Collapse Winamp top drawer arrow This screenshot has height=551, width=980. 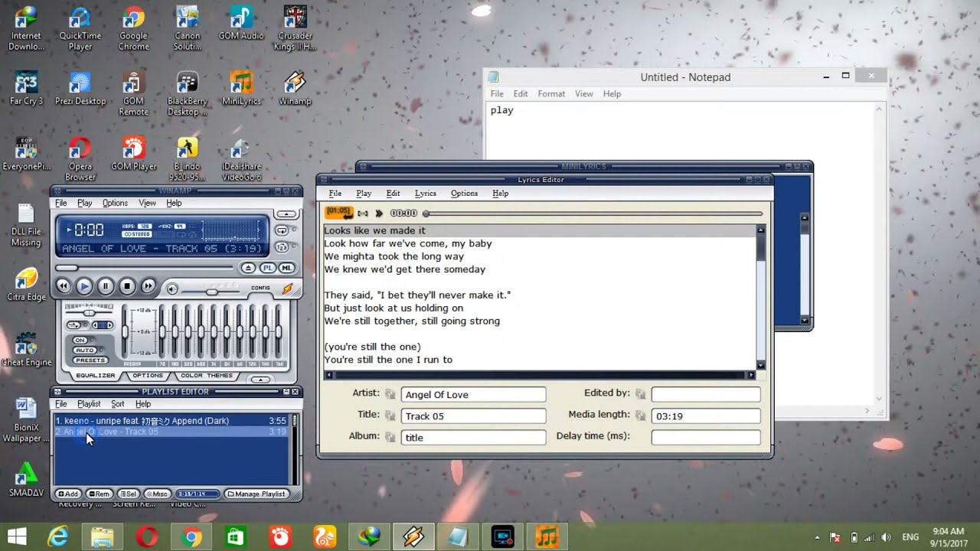pos(286,214)
